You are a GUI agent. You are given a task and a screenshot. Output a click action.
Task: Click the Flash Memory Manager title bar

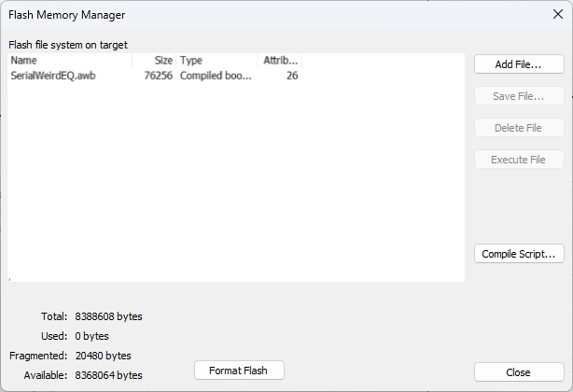[x=233, y=15]
